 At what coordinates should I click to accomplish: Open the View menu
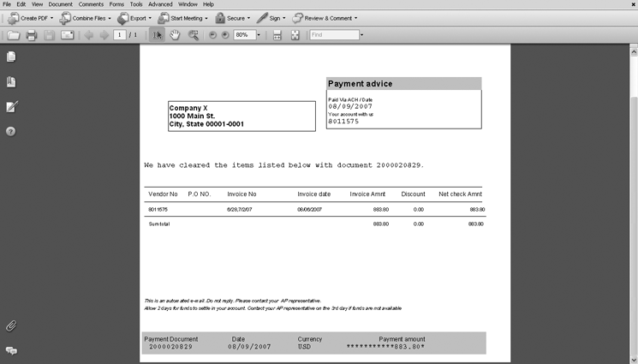click(37, 4)
